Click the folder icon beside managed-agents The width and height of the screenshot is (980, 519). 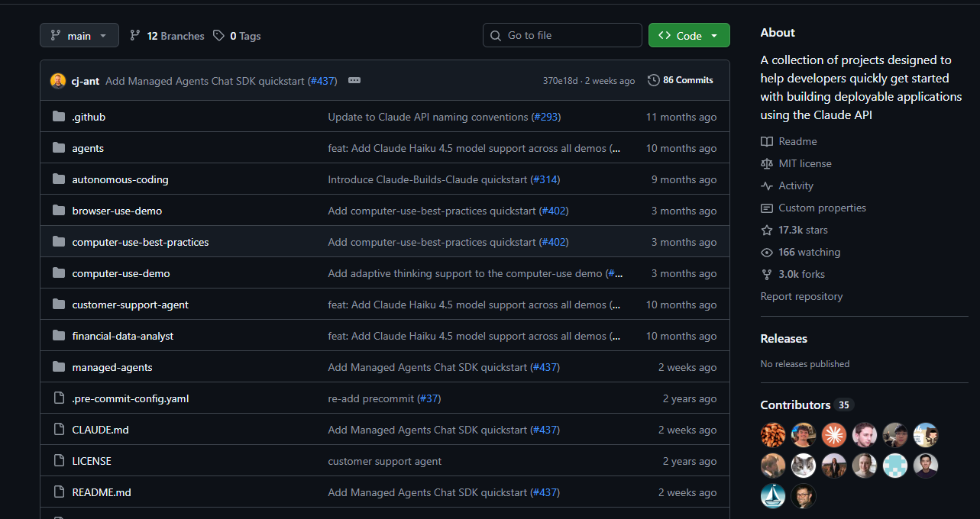59,367
